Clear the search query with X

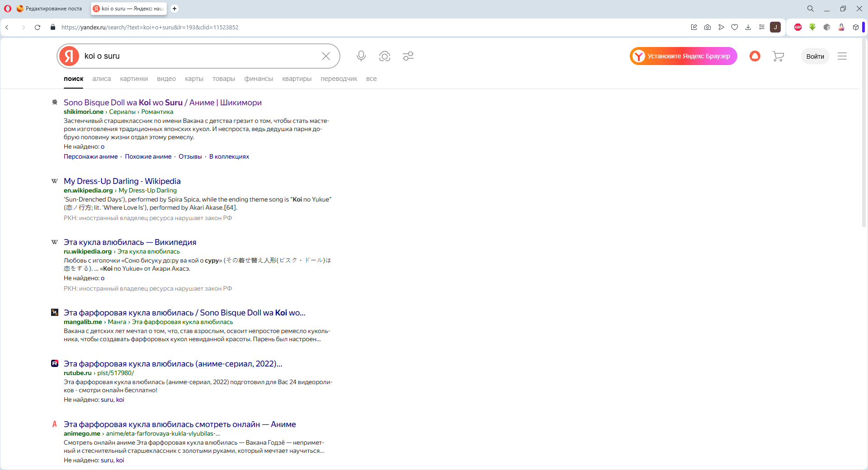tap(325, 56)
